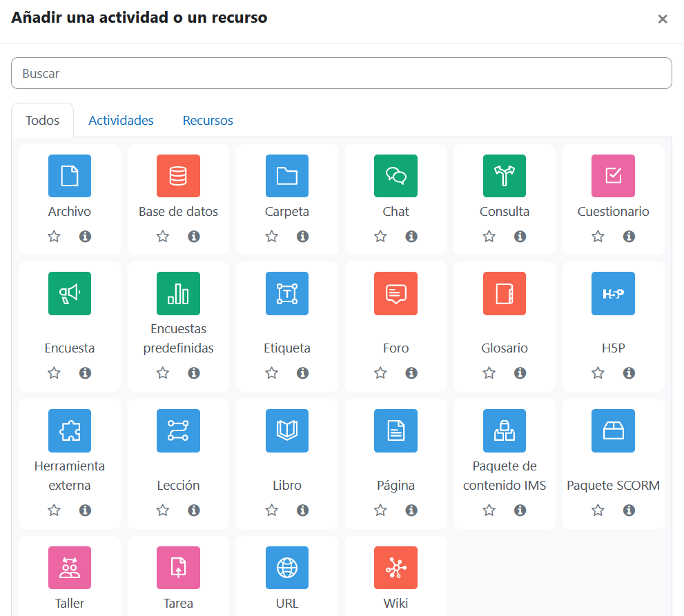
Task: Switch to the Recursos tab
Action: (208, 120)
